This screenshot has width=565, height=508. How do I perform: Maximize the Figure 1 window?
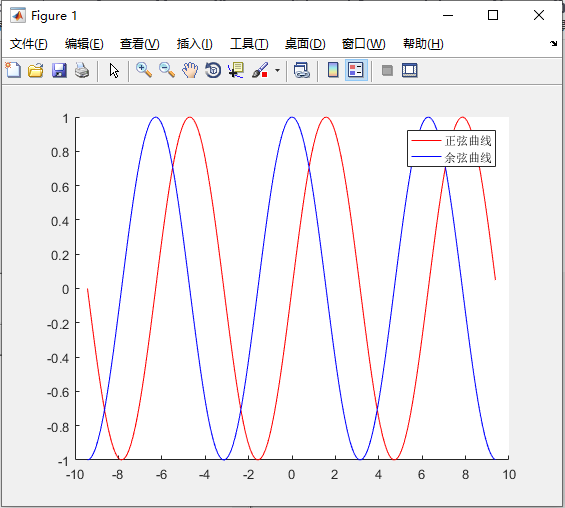[x=493, y=15]
